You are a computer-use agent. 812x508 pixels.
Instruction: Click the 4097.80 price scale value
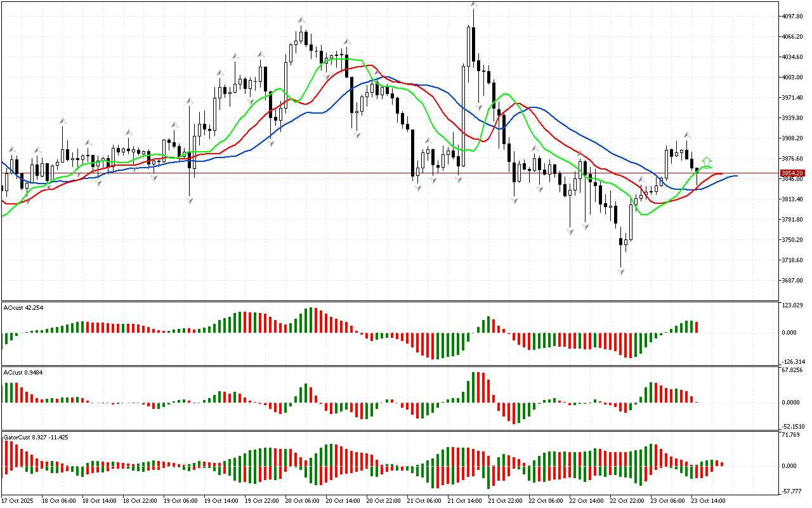point(793,17)
